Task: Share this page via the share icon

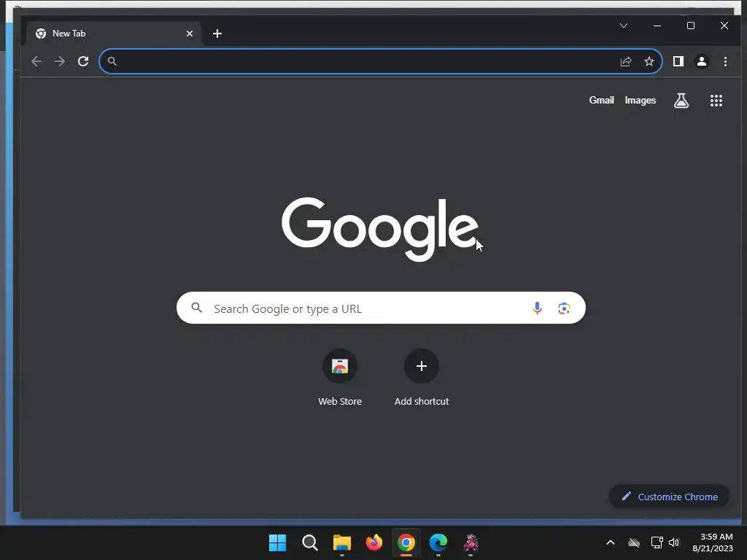Action: click(x=625, y=61)
